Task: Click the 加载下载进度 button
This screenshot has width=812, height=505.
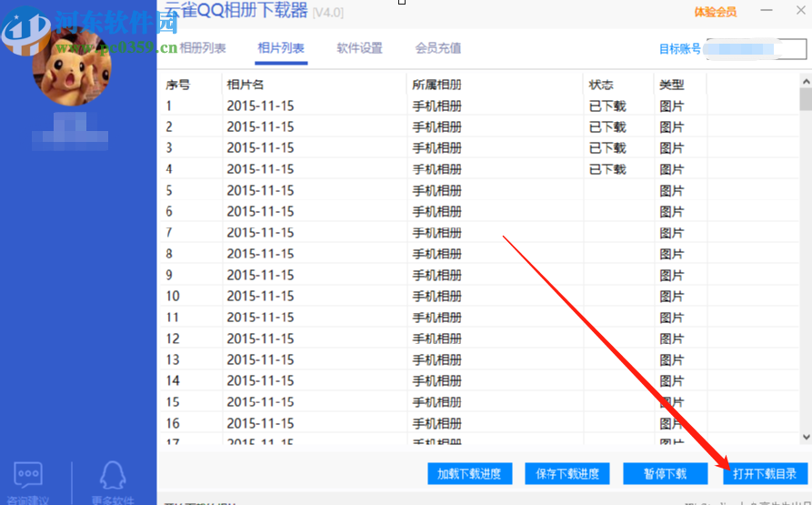Action: [470, 473]
